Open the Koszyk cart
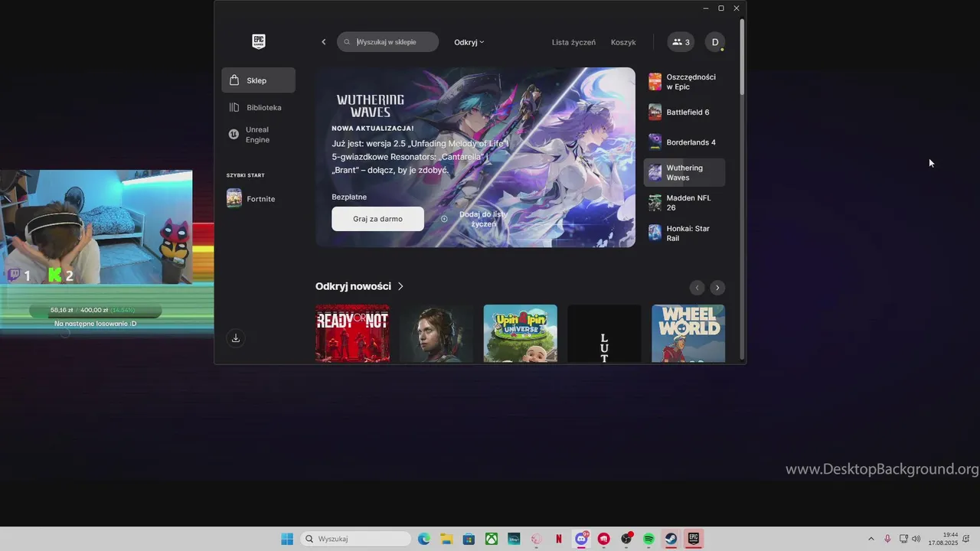The width and height of the screenshot is (980, 551). (x=623, y=42)
